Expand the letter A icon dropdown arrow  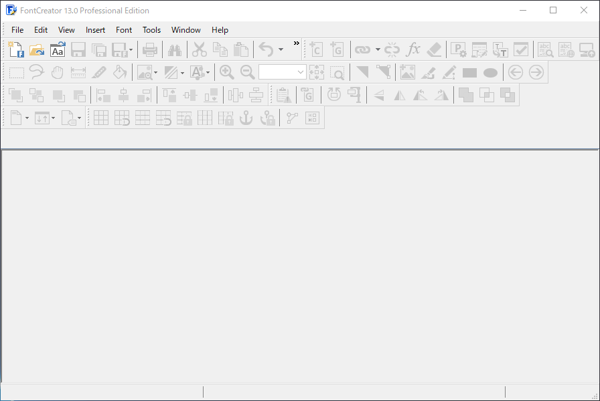208,73
